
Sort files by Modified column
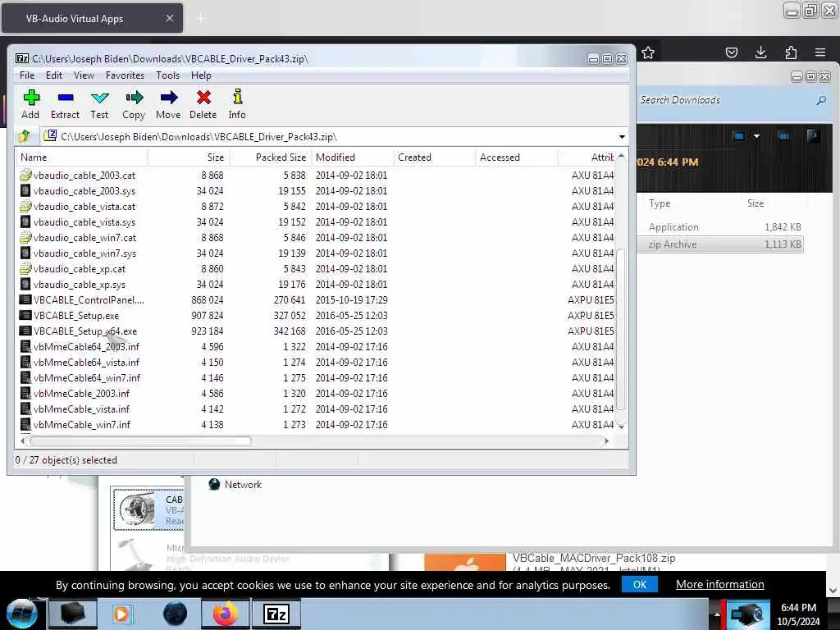click(x=353, y=157)
